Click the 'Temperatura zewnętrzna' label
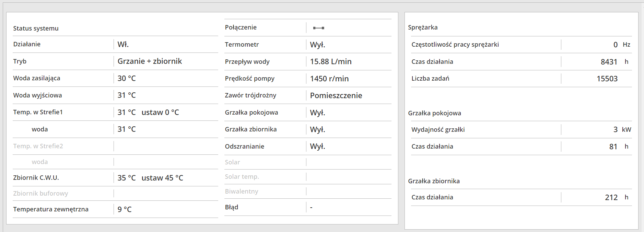The height and width of the screenshot is (232, 644). coord(51,209)
